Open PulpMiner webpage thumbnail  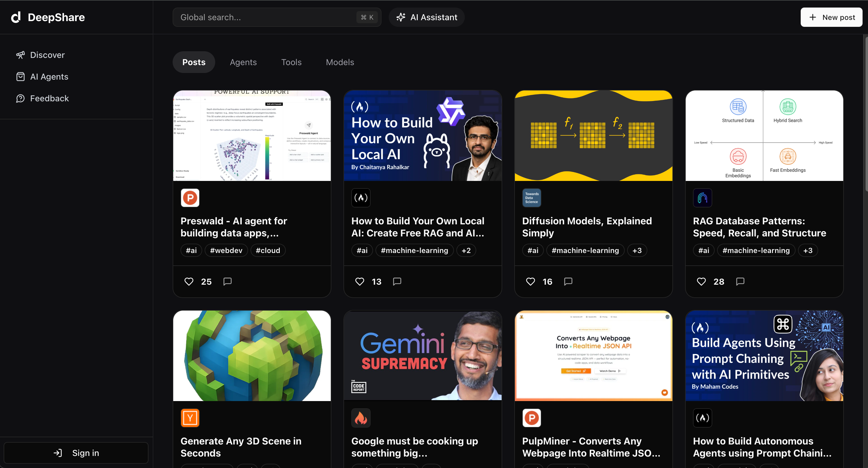(594, 356)
